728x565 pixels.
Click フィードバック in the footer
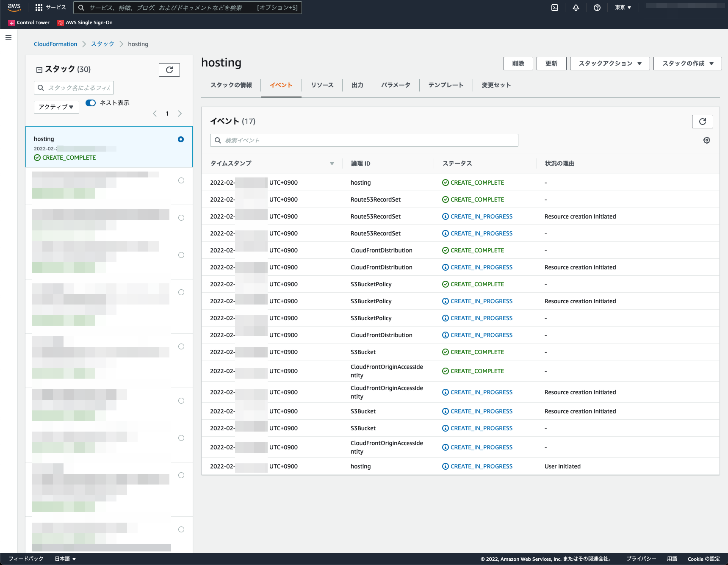coord(26,559)
